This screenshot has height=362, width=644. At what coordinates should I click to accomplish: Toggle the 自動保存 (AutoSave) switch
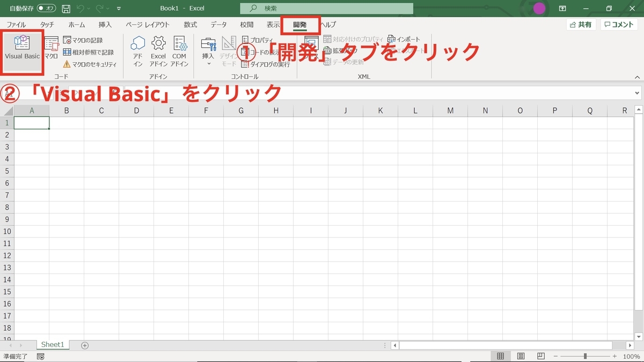[x=47, y=9]
